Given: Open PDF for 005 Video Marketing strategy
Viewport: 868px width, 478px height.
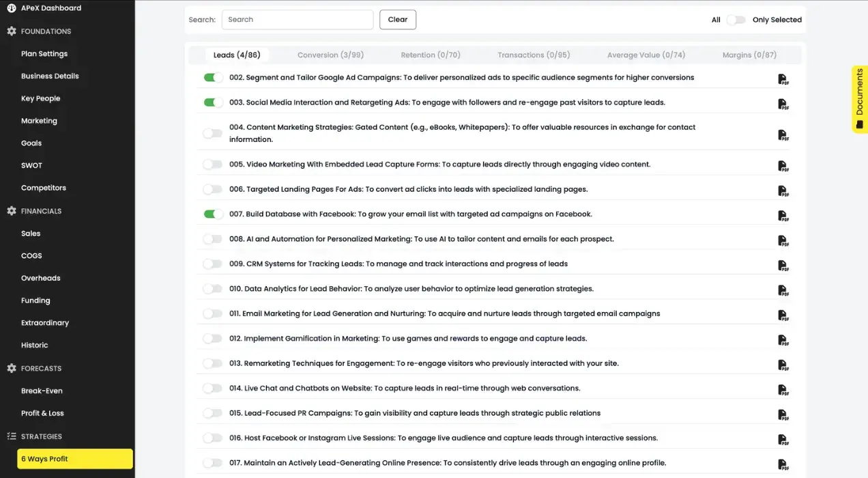Looking at the screenshot, I should click(783, 167).
